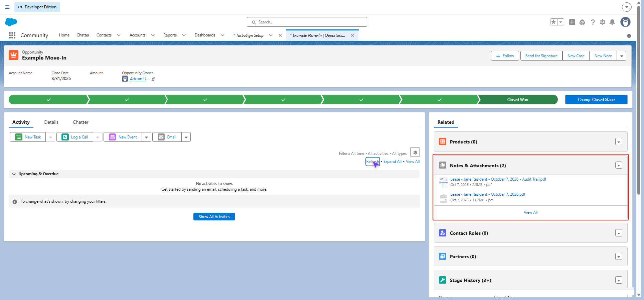Expand the Contacts tab dropdown
The image size is (644, 300).
pos(119,35)
